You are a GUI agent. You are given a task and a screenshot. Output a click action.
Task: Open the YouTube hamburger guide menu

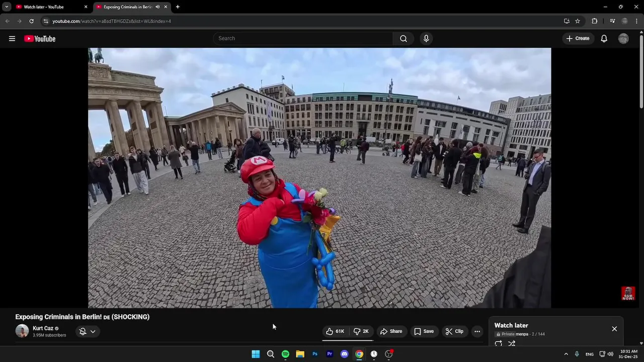click(x=12, y=39)
